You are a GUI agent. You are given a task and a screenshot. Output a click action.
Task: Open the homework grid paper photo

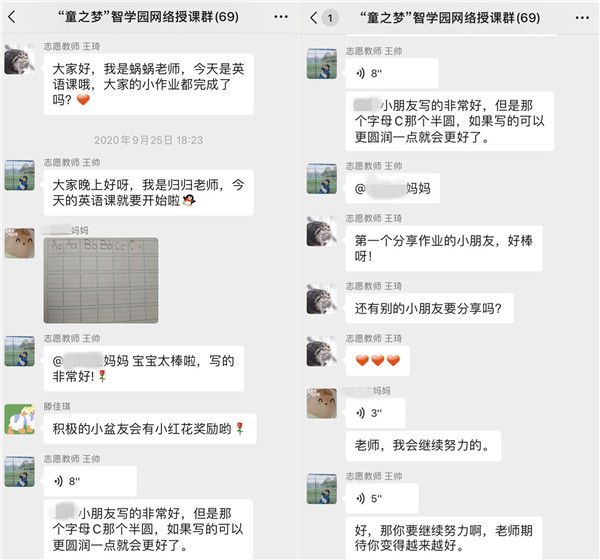(x=101, y=281)
